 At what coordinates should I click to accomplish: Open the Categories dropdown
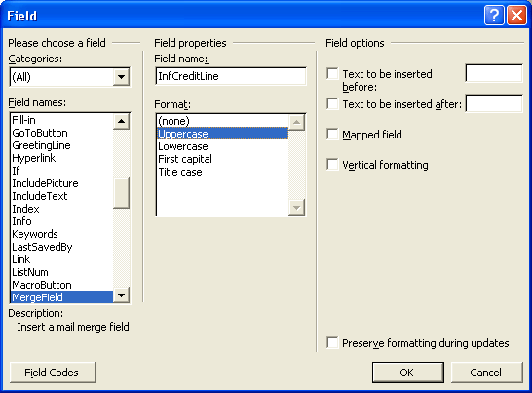pos(121,77)
